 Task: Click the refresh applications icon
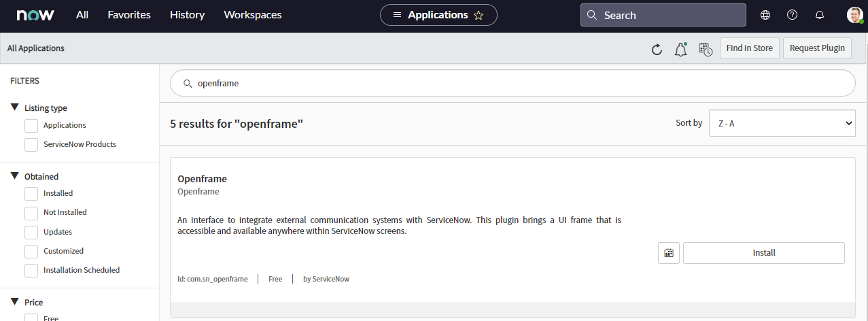[x=657, y=49]
